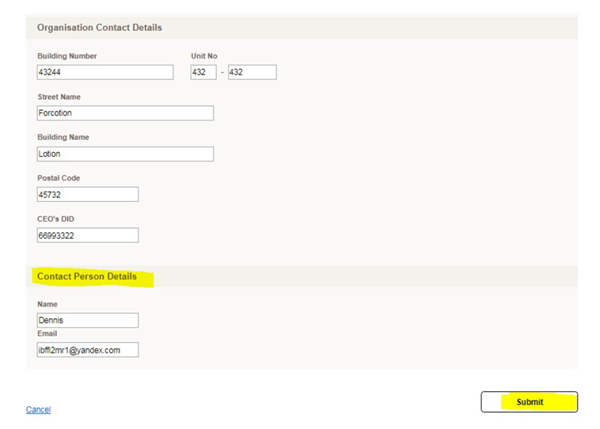Click the Unit No label text
Viewport: 600px width, 429px height.
coord(204,56)
